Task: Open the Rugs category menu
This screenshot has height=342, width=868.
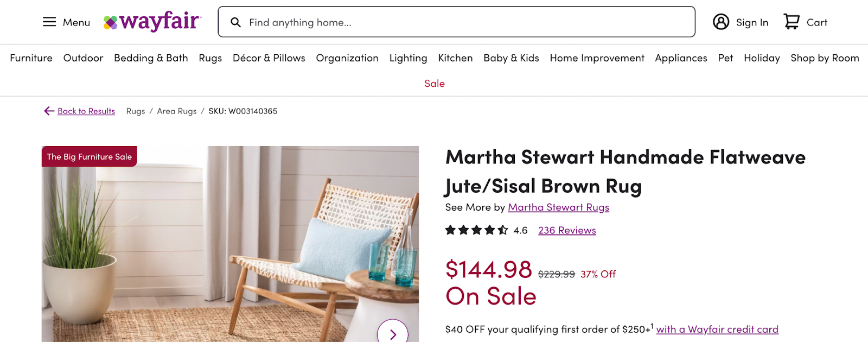Action: pyautogui.click(x=210, y=58)
